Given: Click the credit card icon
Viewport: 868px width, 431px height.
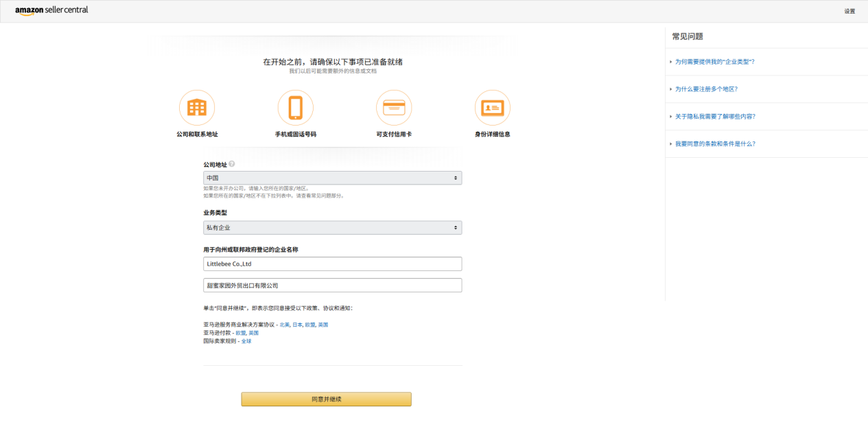Looking at the screenshot, I should click(x=394, y=108).
